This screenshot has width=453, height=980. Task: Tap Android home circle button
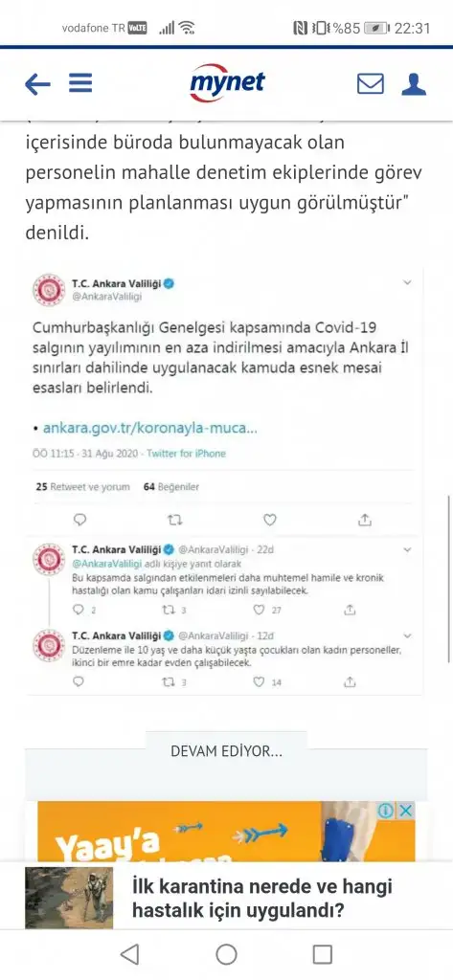(226, 954)
